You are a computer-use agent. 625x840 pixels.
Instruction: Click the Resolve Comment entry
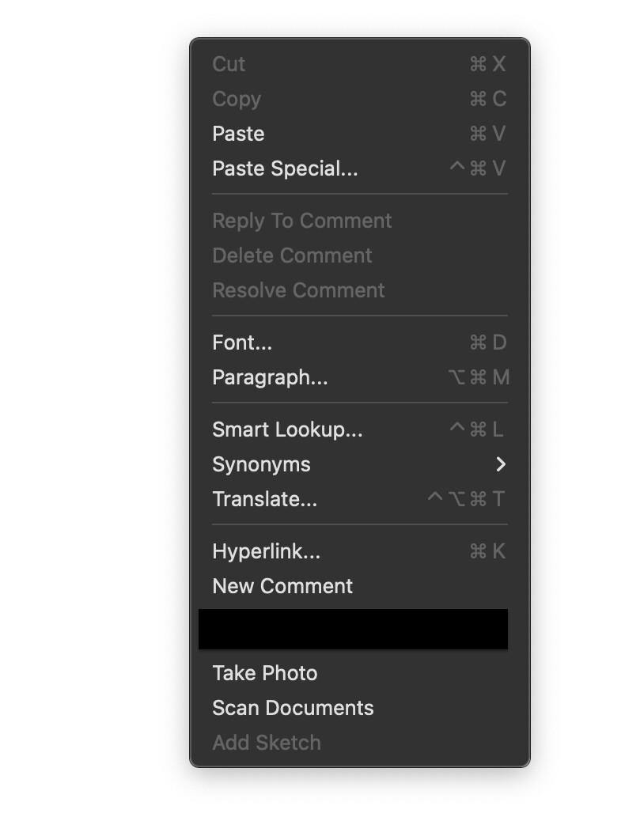[x=360, y=289]
